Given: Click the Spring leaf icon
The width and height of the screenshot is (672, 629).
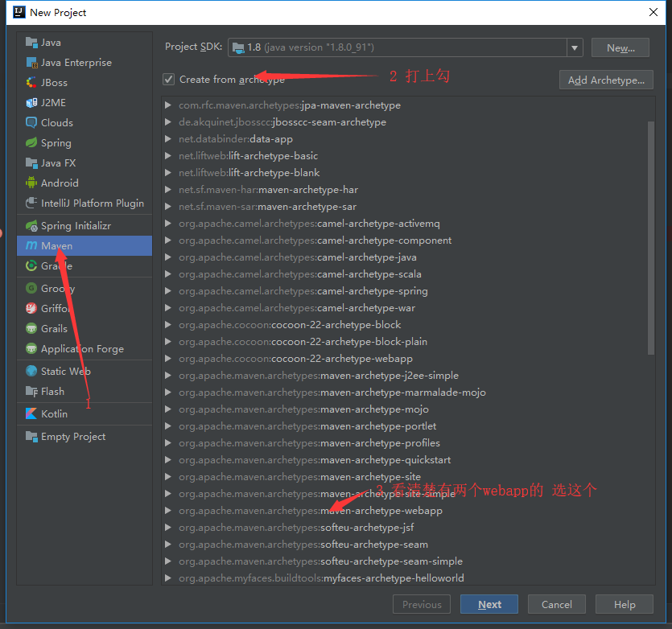Looking at the screenshot, I should [31, 143].
